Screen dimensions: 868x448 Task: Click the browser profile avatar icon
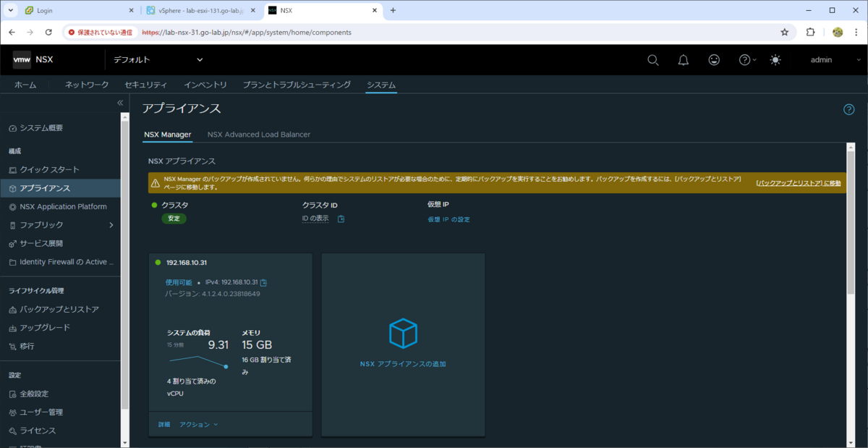coord(838,33)
